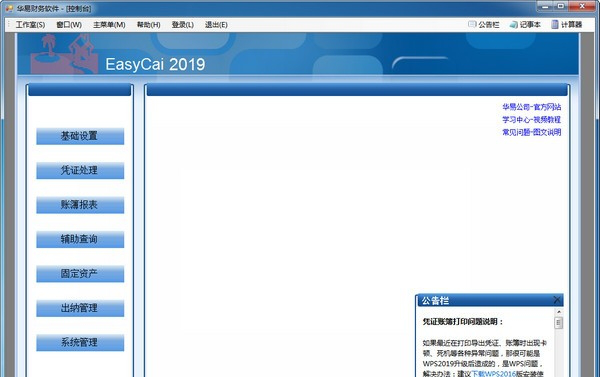Open the 辅助查询 module
This screenshot has height=392, width=600.
tap(80, 240)
